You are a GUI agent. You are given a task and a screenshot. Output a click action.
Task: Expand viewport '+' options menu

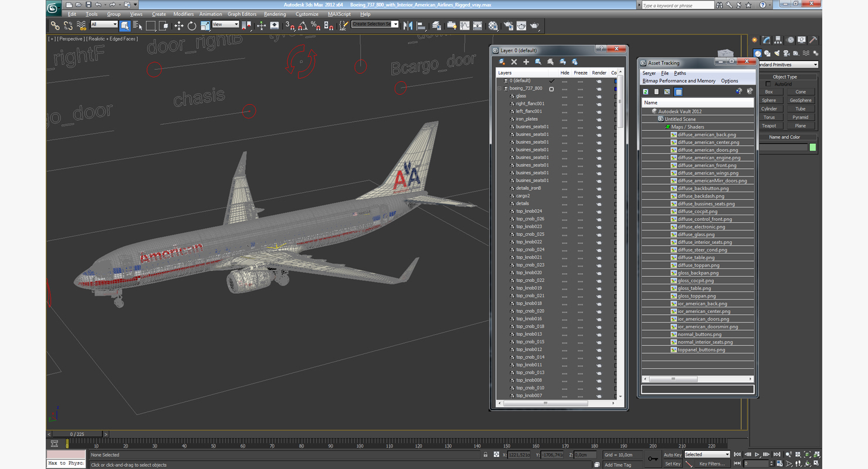pos(52,39)
